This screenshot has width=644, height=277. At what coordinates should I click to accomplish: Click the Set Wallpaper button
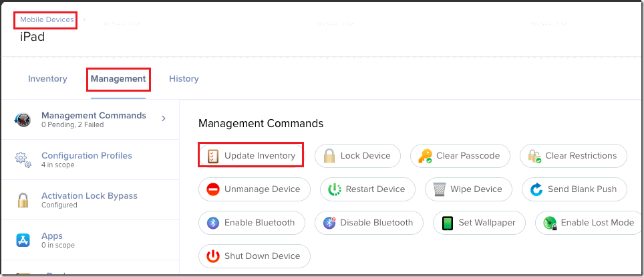pos(479,223)
